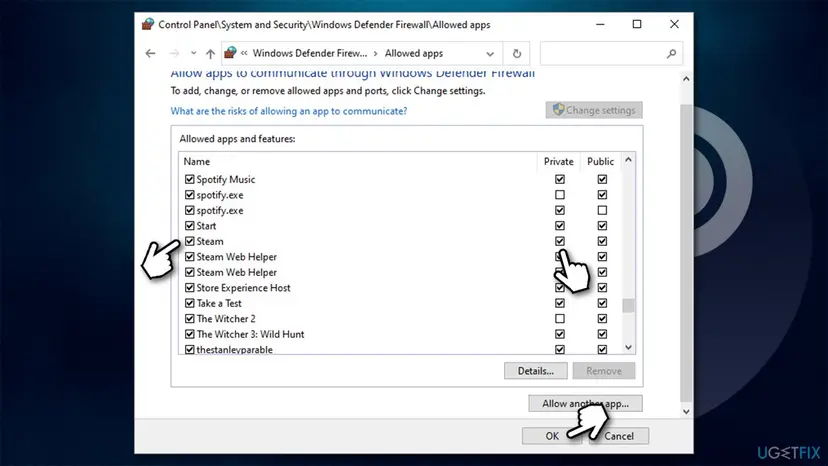Open Windows Defender Firewall breadcrumb

(309, 53)
